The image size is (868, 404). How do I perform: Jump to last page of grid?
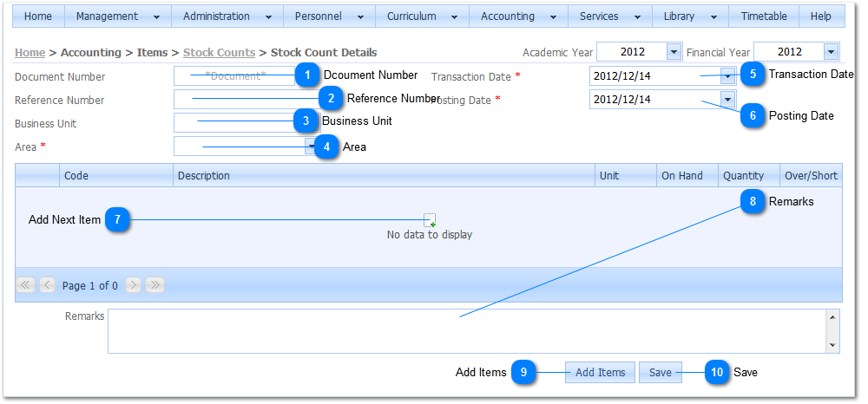[x=155, y=285]
